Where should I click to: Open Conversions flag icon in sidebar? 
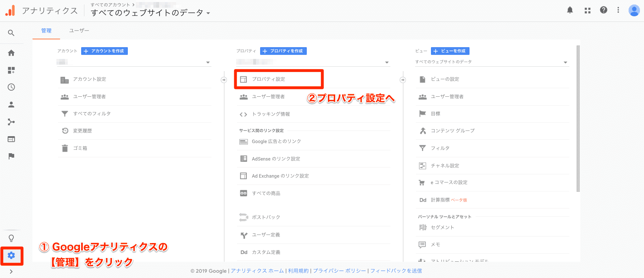click(x=11, y=156)
